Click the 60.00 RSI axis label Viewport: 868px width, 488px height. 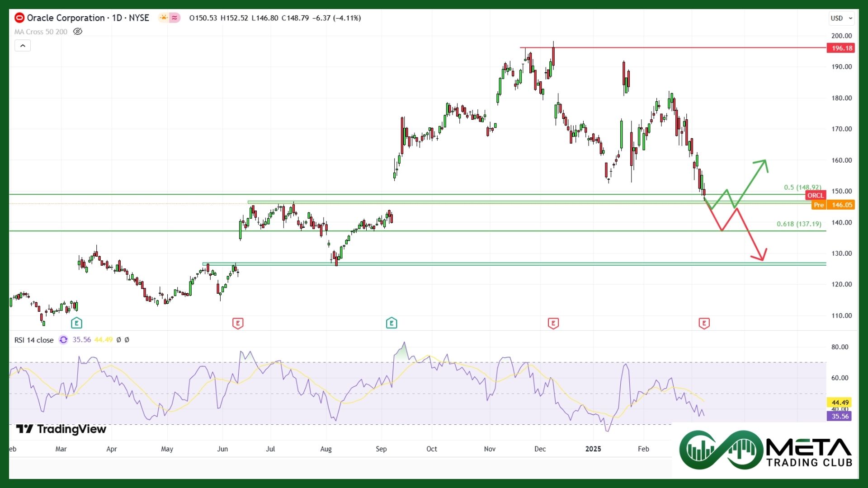[x=840, y=378]
